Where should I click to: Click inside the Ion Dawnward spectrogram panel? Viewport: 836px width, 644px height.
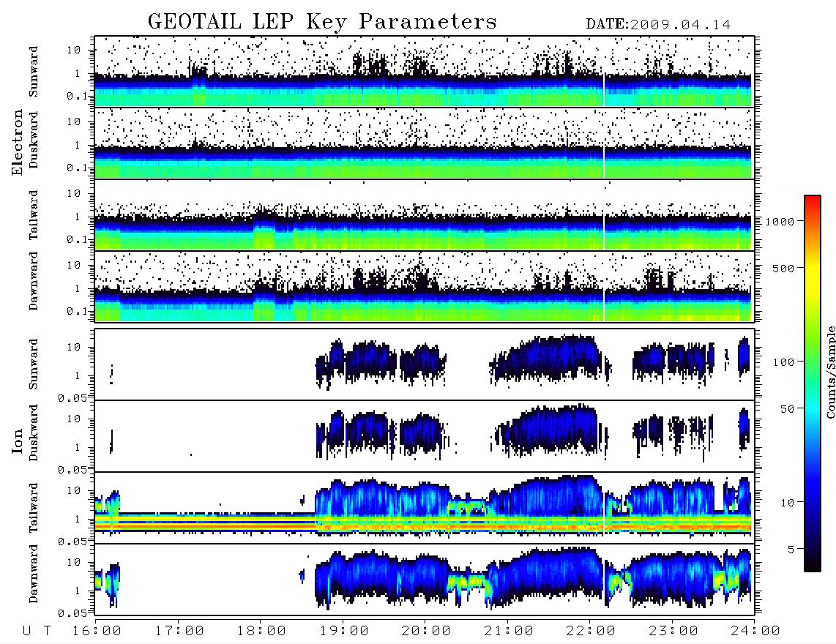[x=425, y=579]
